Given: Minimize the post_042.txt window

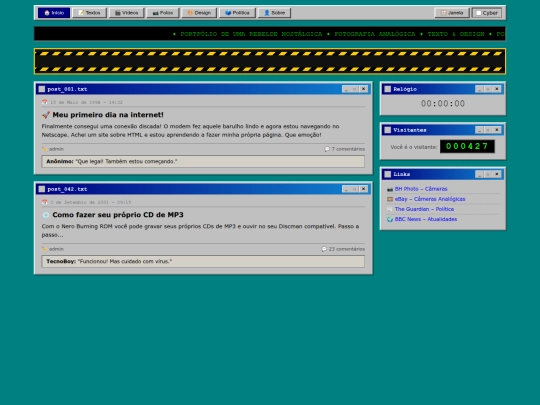Looking at the screenshot, I should coord(346,189).
